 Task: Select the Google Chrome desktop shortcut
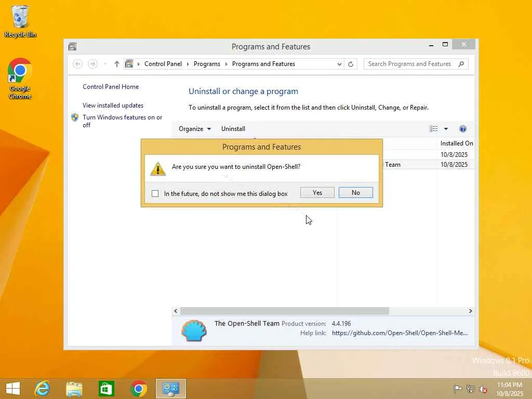[20, 79]
